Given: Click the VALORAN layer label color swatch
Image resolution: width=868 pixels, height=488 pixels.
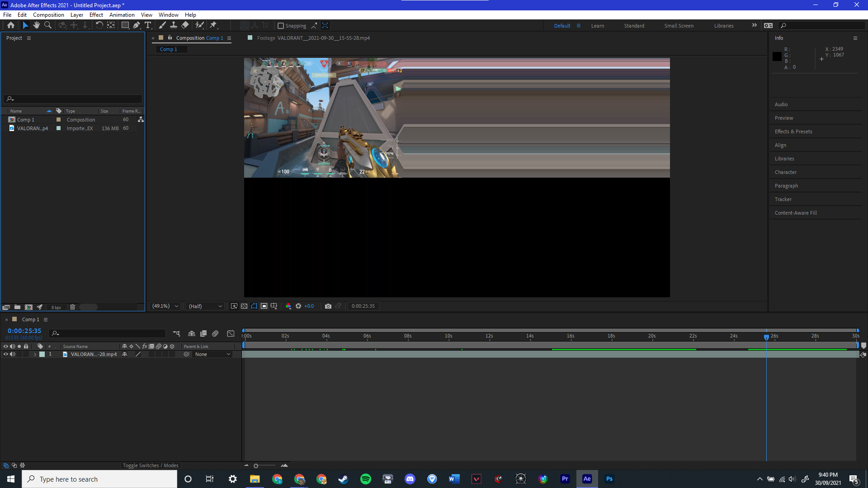Looking at the screenshot, I should (x=42, y=354).
